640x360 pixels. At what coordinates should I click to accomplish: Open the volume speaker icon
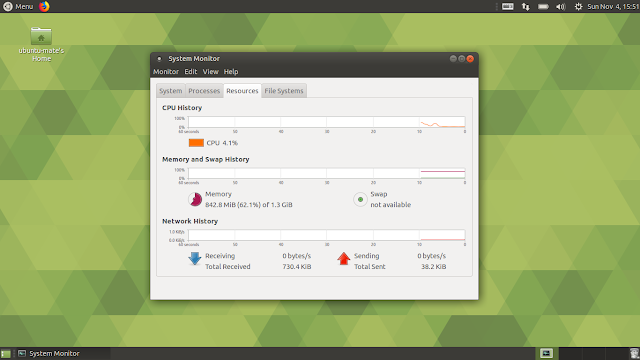pyautogui.click(x=561, y=7)
